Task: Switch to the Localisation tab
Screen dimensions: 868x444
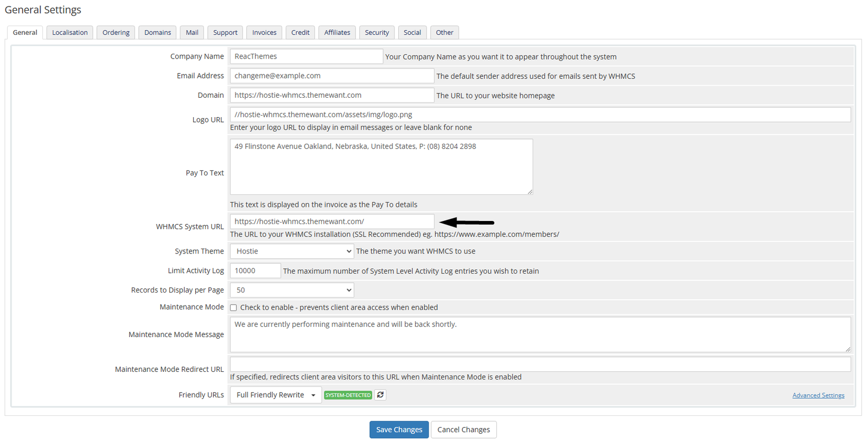Action: pyautogui.click(x=70, y=33)
